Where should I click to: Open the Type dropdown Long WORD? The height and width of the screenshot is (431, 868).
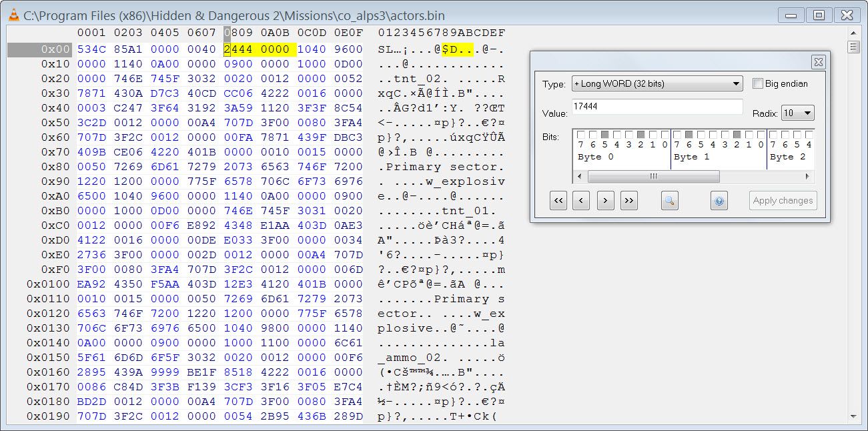coord(657,83)
